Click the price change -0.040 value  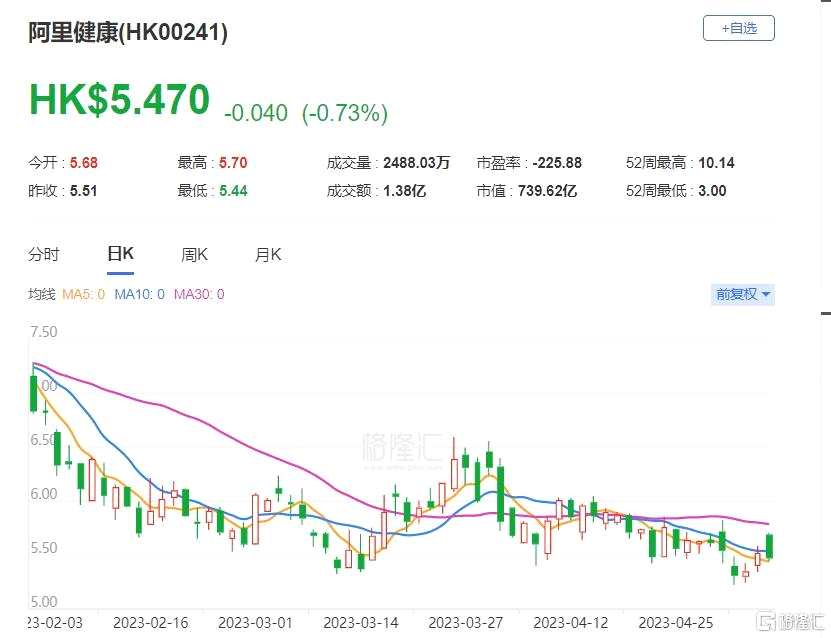(x=256, y=113)
